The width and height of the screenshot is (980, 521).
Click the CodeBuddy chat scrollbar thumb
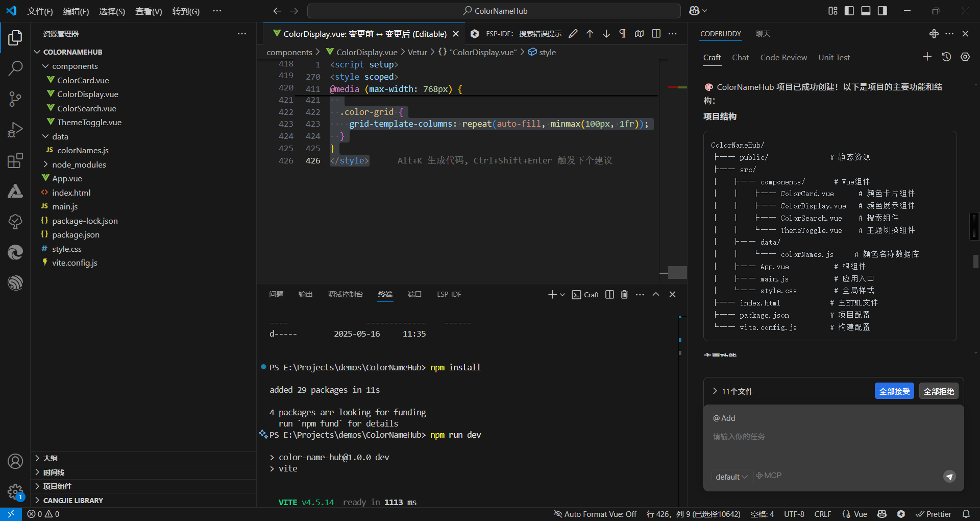coord(976,262)
